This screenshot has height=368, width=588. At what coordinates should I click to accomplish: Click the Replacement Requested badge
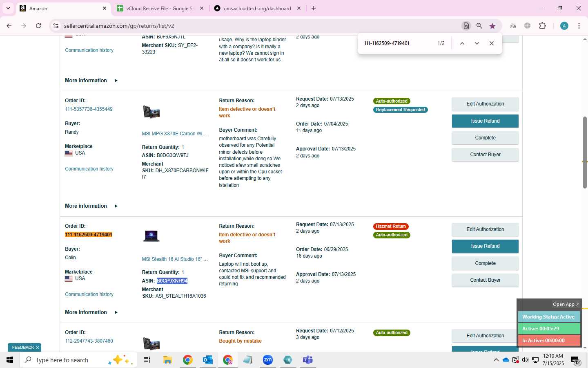400,110
